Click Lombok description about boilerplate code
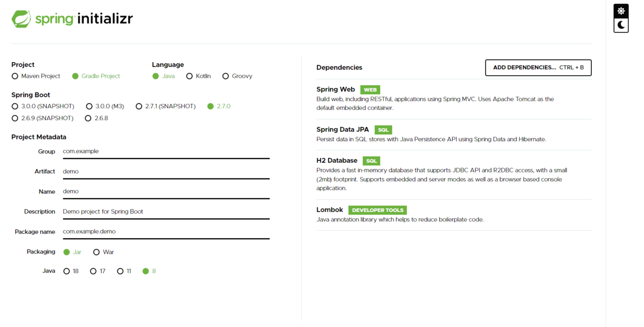This screenshot has width=644, height=327. click(400, 219)
